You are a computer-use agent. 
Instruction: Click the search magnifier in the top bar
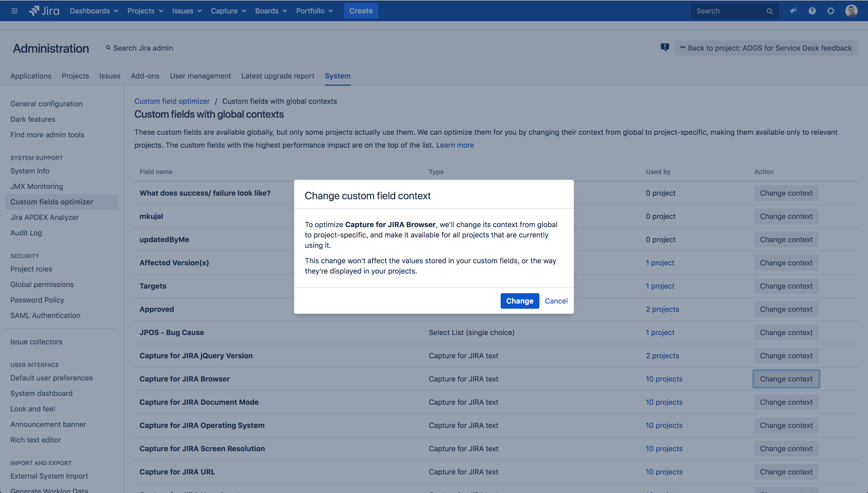(769, 11)
